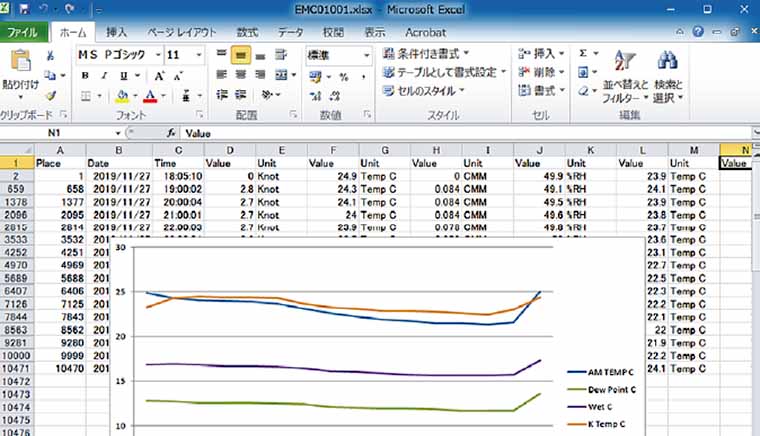The image size is (760, 436).
Task: Click 挿入 insert cells button
Action: click(541, 53)
